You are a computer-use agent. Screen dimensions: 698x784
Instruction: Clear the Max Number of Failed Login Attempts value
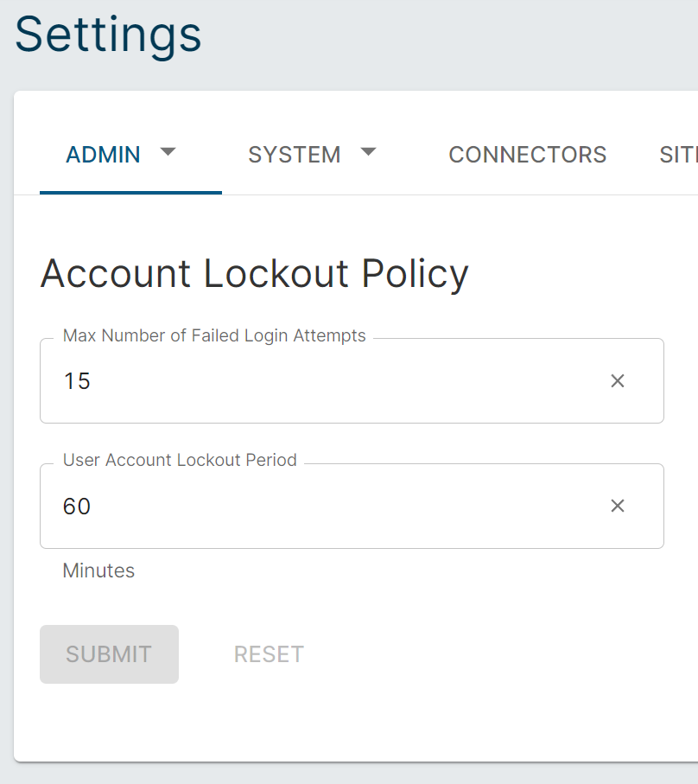click(617, 381)
